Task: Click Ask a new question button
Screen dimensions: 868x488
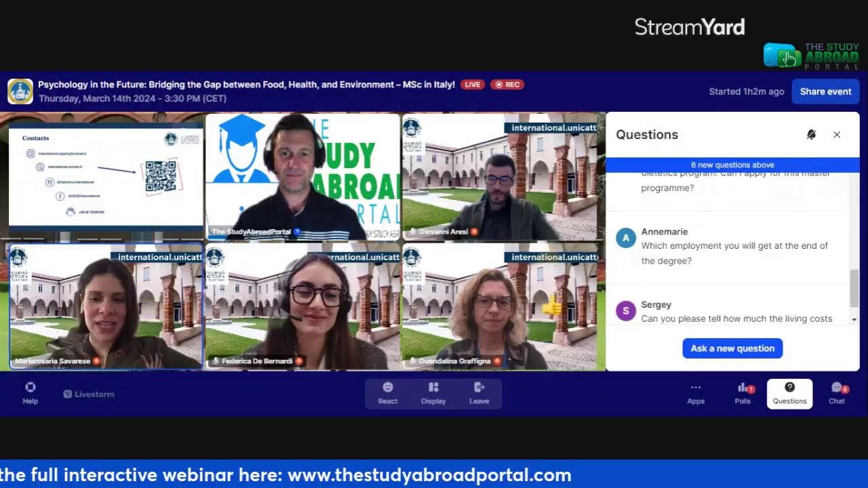Action: (x=732, y=348)
